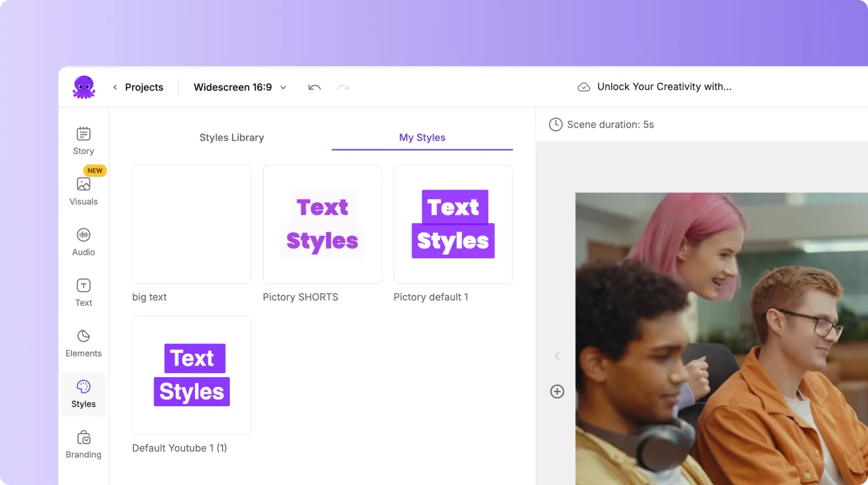
Task: Select the big text style thumbnail
Action: [x=192, y=224]
